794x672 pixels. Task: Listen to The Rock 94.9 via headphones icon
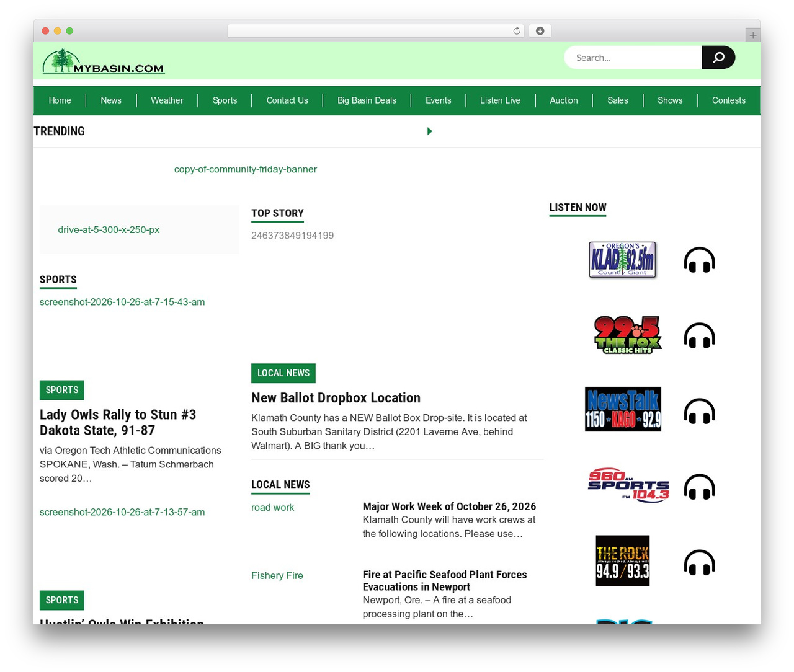click(699, 563)
